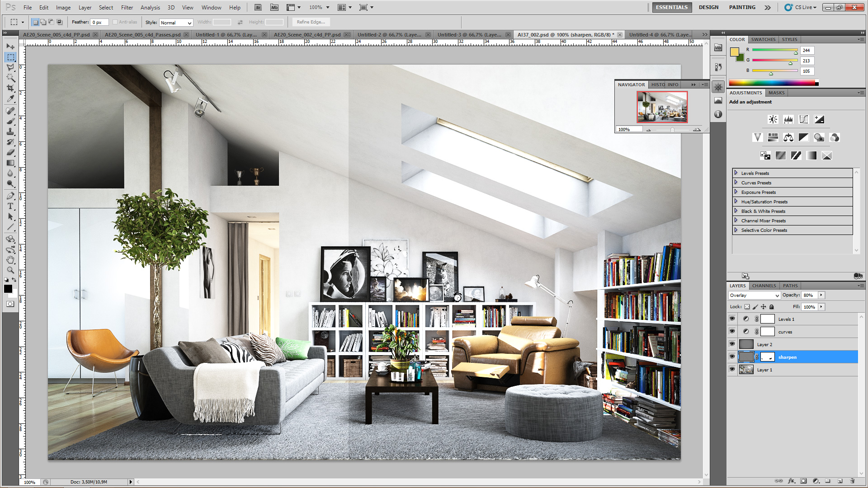868x488 pixels.
Task: Click the foreground color swatch in Color panel
Action: 735,52
